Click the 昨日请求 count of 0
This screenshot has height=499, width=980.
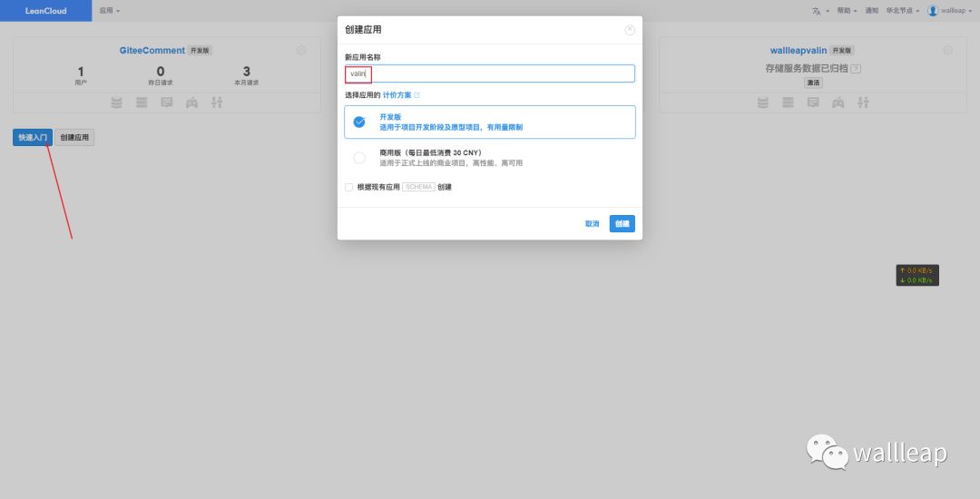(x=161, y=72)
